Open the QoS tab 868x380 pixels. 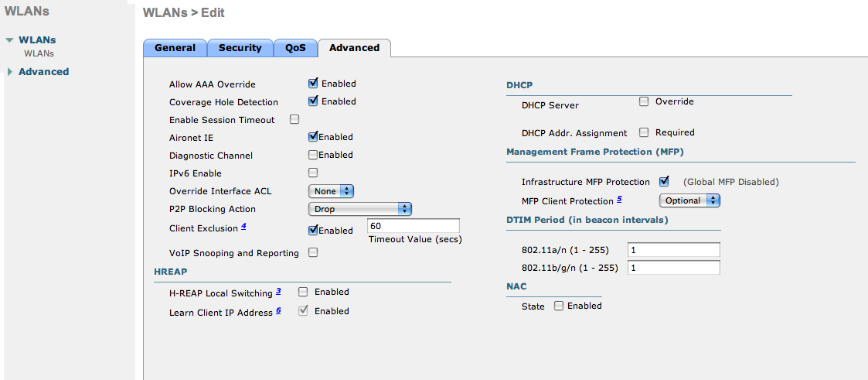[x=295, y=48]
